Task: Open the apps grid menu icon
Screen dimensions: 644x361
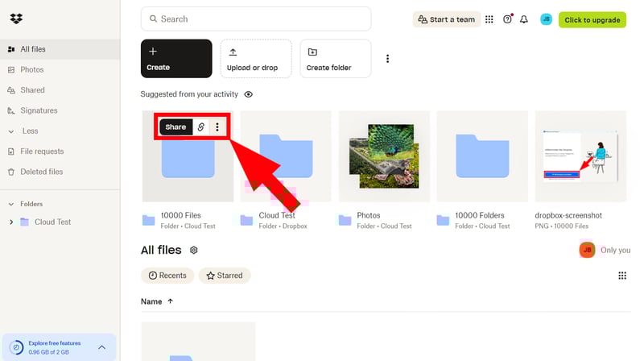Action: tap(489, 19)
